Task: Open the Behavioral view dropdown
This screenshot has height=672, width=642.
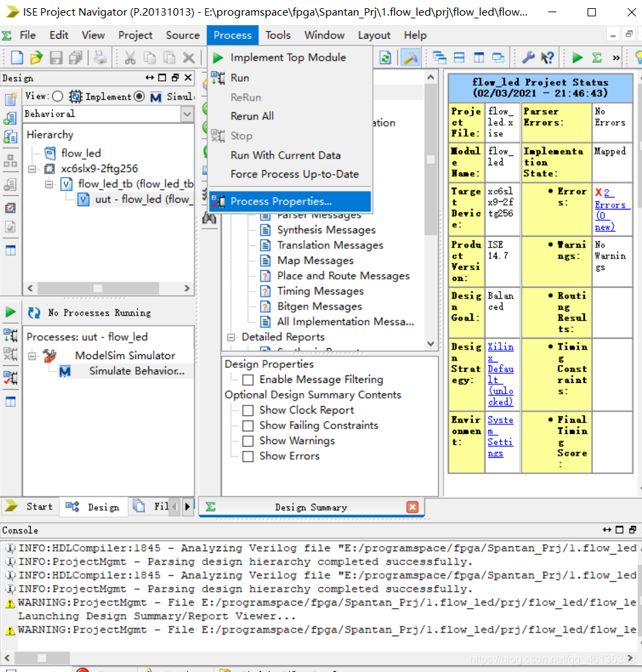Action: [x=186, y=114]
